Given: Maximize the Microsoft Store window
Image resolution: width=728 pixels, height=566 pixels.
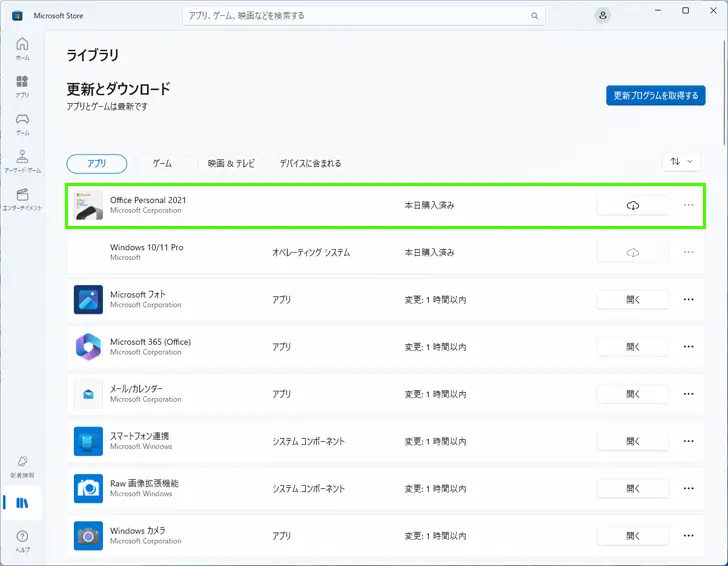Looking at the screenshot, I should 685,11.
